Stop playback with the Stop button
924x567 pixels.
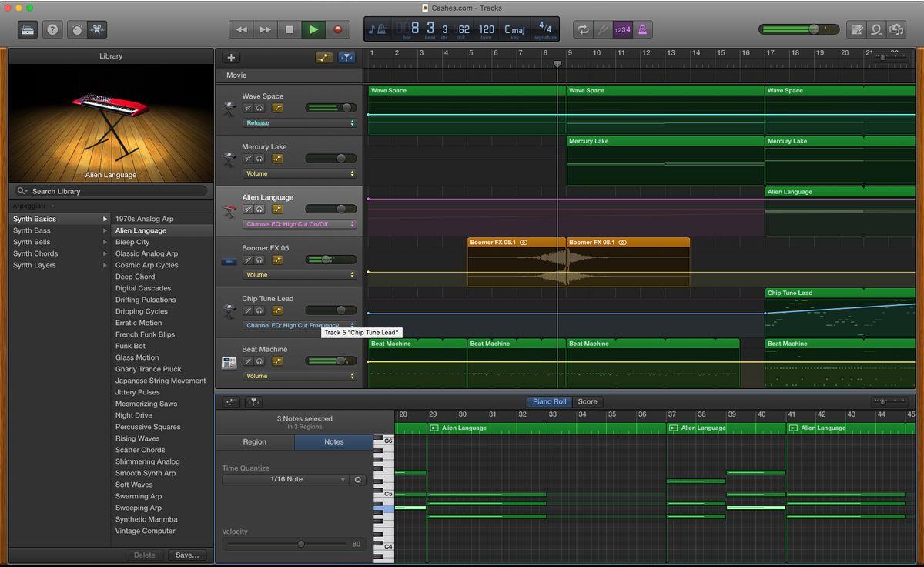[290, 29]
